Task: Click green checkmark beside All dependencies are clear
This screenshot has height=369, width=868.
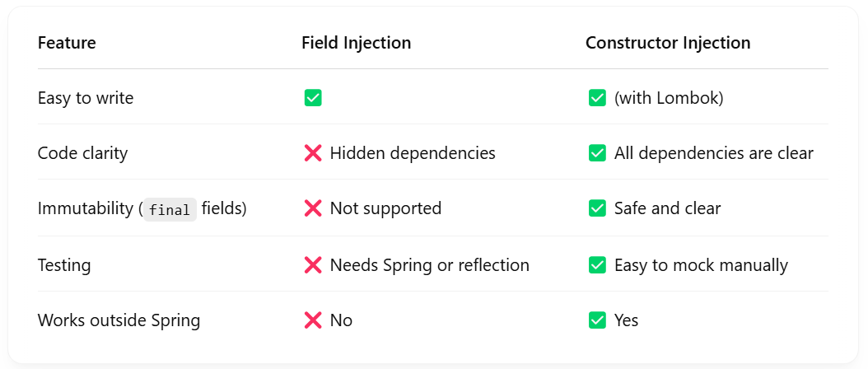Action: tap(597, 153)
